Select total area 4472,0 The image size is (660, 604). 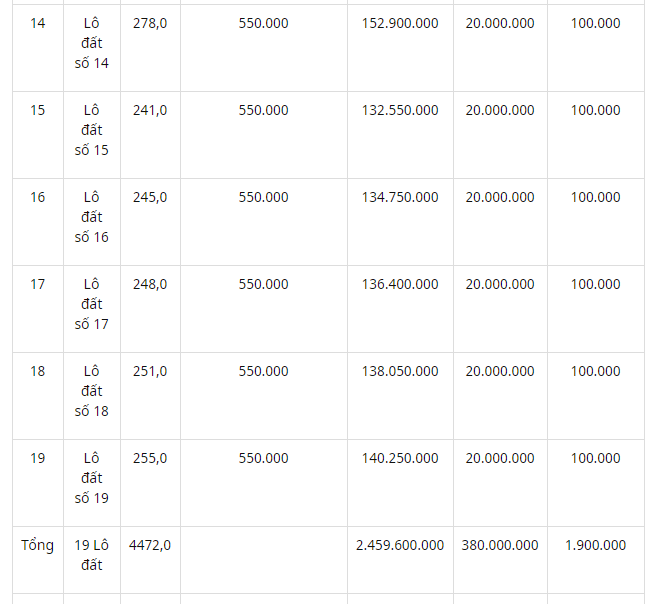pos(150,545)
